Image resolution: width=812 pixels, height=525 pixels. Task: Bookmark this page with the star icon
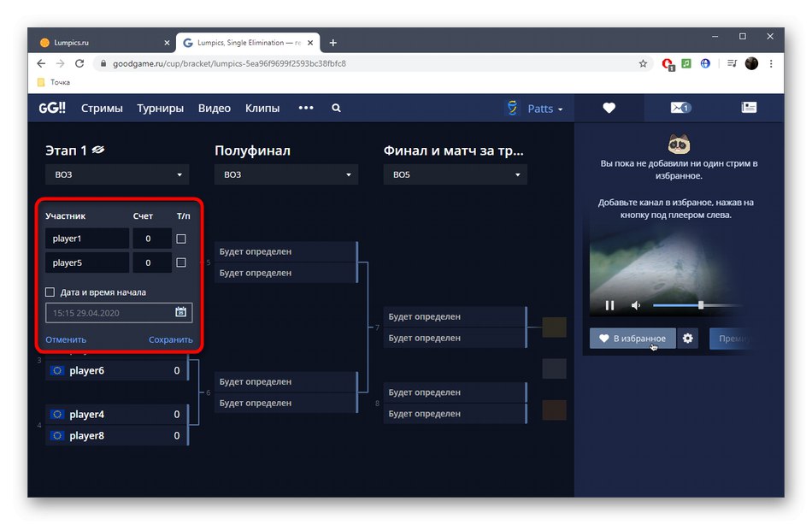(643, 63)
